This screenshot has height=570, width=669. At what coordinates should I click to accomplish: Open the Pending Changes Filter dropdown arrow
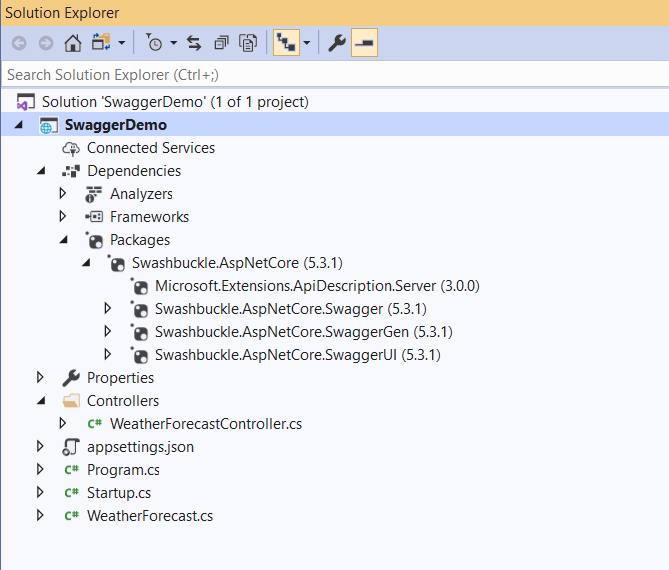pyautogui.click(x=173, y=43)
